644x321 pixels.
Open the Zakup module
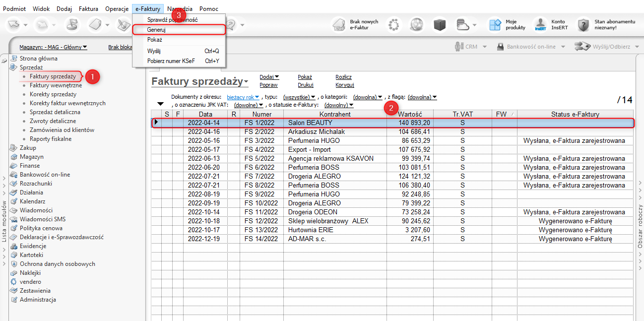pos(28,148)
